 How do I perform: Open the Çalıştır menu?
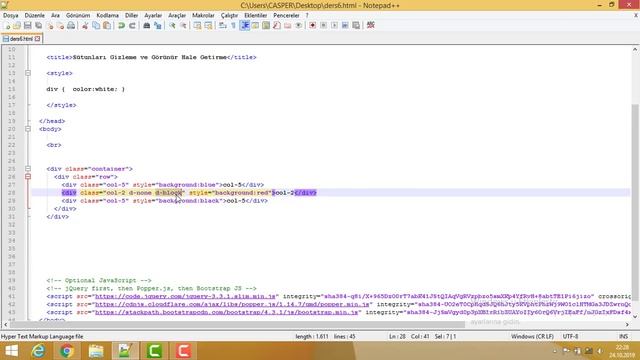[x=229, y=15]
